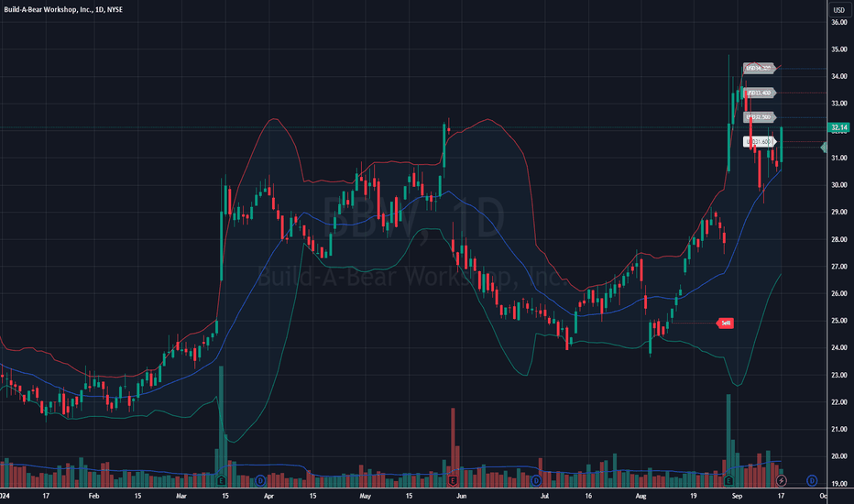Select the white USD 31.600 price label
Screen dimensions: 854x504
click(760, 142)
